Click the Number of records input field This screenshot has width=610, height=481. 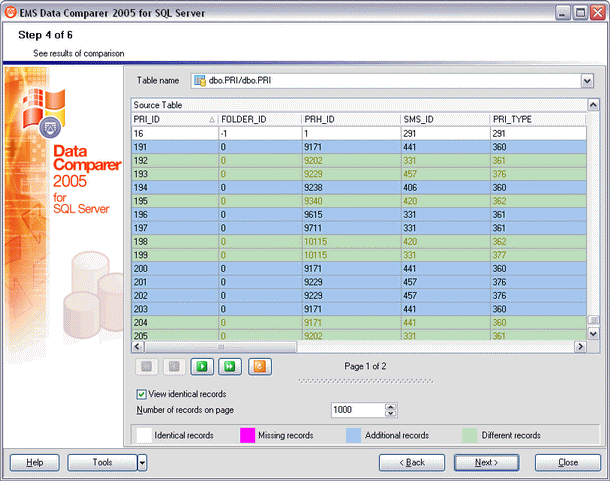(358, 410)
